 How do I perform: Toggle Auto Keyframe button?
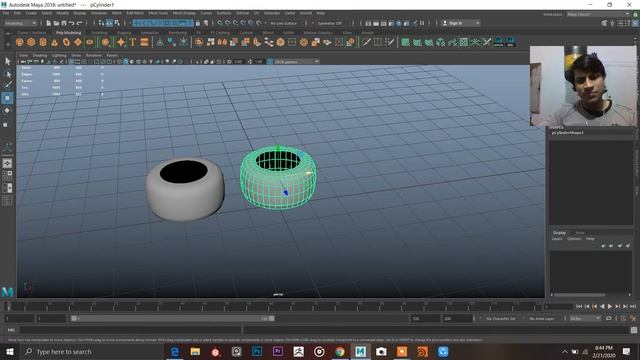[x=623, y=318]
